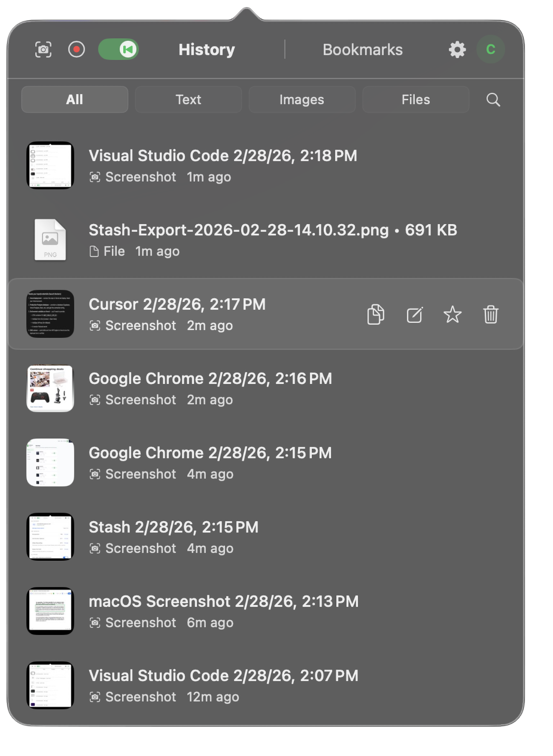The width and height of the screenshot is (553, 756).
Task: Delete the Cursor screenshot via the trash icon
Action: (491, 314)
